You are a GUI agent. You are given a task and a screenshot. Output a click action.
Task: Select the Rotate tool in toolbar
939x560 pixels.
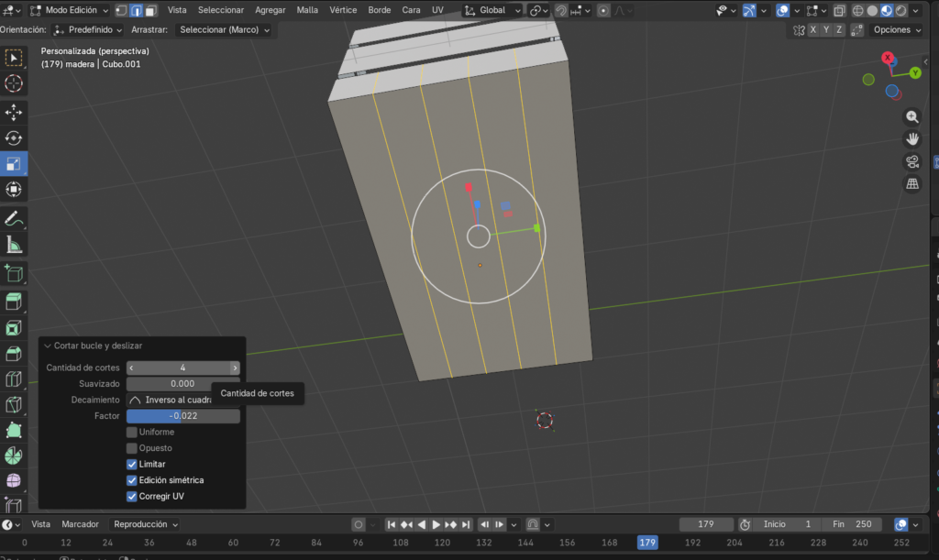pyautogui.click(x=14, y=138)
